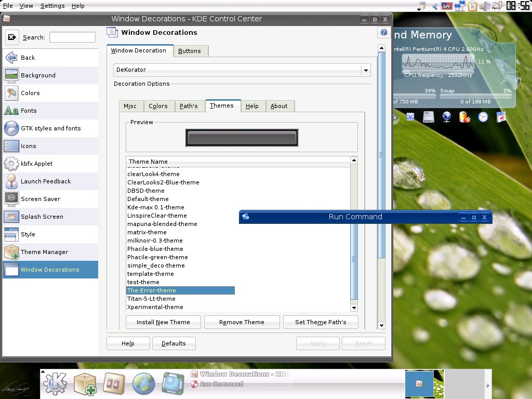The image size is (532, 399).
Task: Open the Launch Feedback icon
Action: (x=11, y=181)
